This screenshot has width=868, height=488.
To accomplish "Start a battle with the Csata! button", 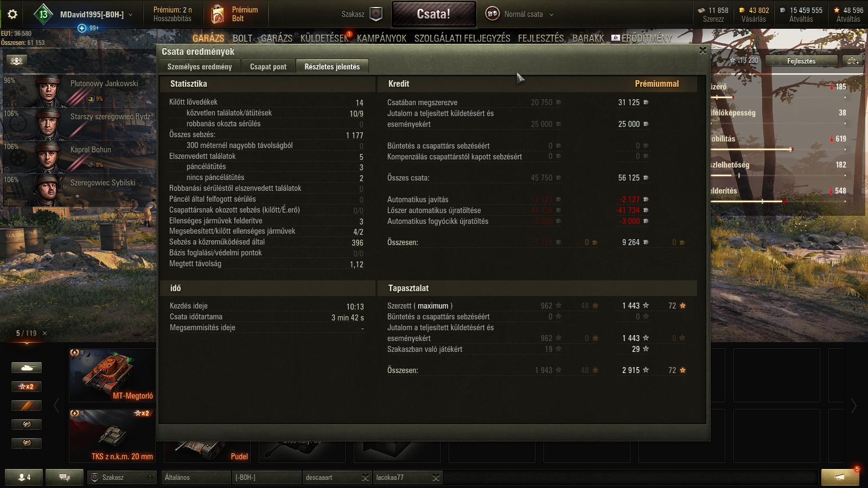I will [x=433, y=14].
